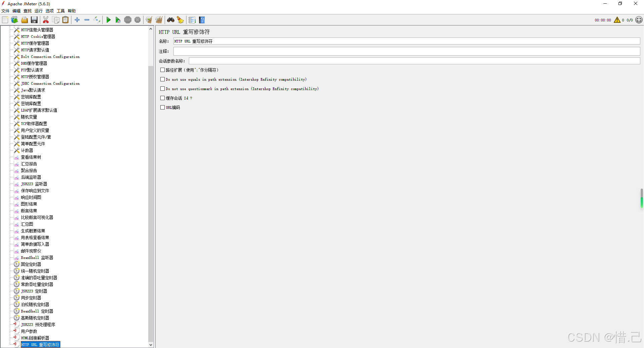Image resolution: width=644 pixels, height=348 pixels.
Task: Open the 文件 menu
Action: (x=5, y=11)
